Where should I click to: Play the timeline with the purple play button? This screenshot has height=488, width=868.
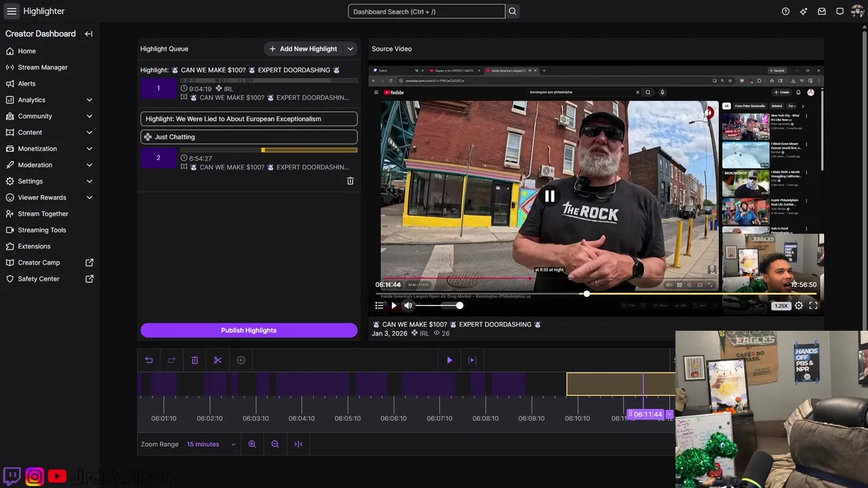click(449, 360)
